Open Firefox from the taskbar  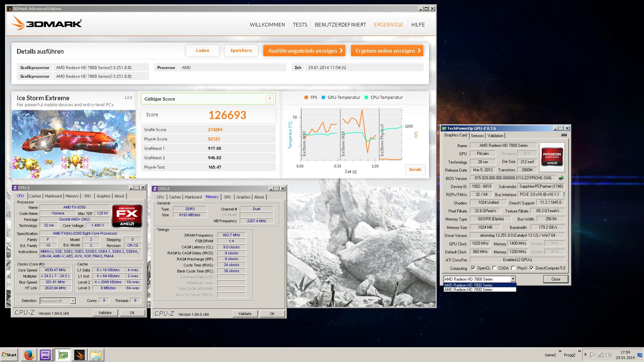pos(29,355)
